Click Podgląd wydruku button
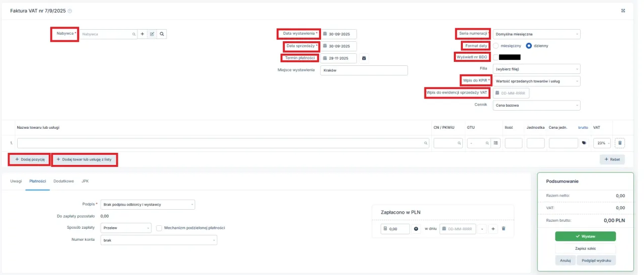644x275 pixels. [x=597, y=260]
